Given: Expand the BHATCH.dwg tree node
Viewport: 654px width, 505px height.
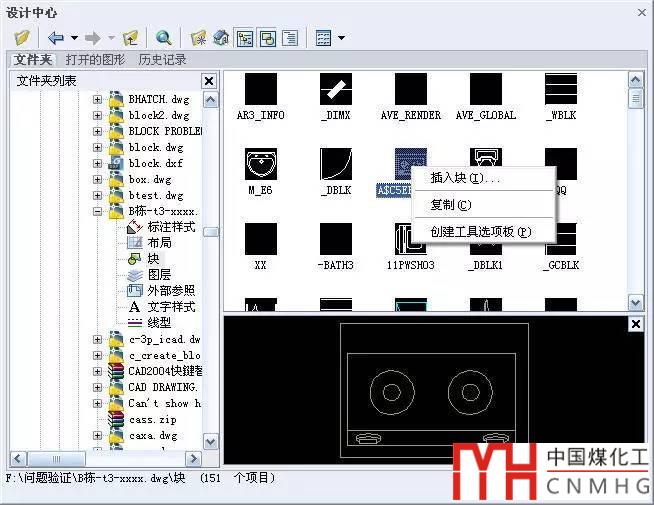Looking at the screenshot, I should (x=98, y=99).
